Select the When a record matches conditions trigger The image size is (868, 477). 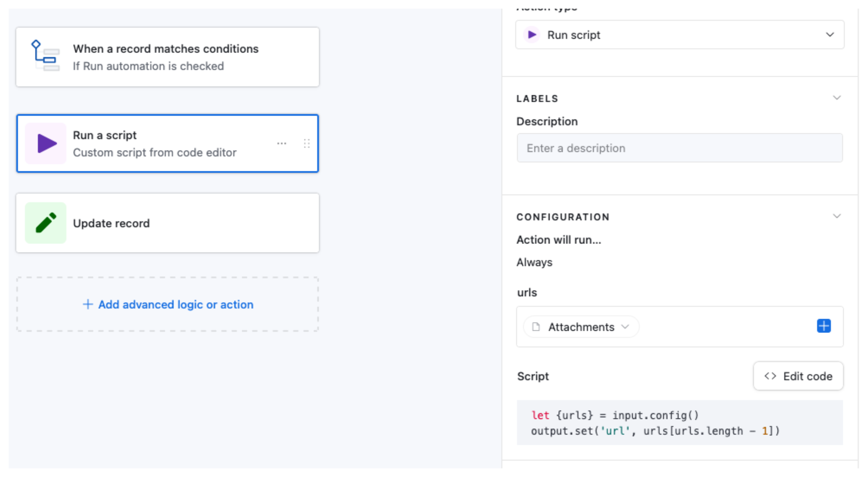coord(167,57)
